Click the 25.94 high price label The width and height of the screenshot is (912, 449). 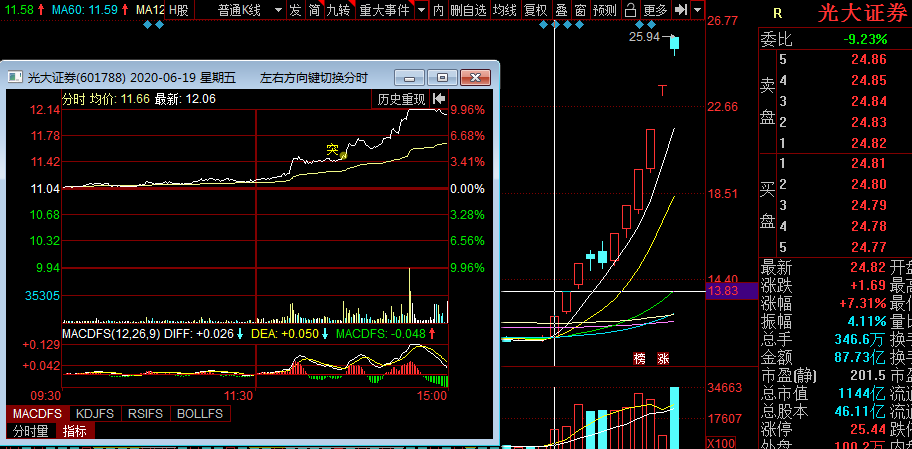[644, 37]
